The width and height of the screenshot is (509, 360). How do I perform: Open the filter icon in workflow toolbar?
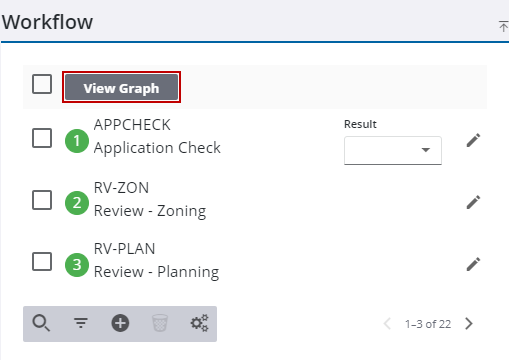pyautogui.click(x=81, y=323)
